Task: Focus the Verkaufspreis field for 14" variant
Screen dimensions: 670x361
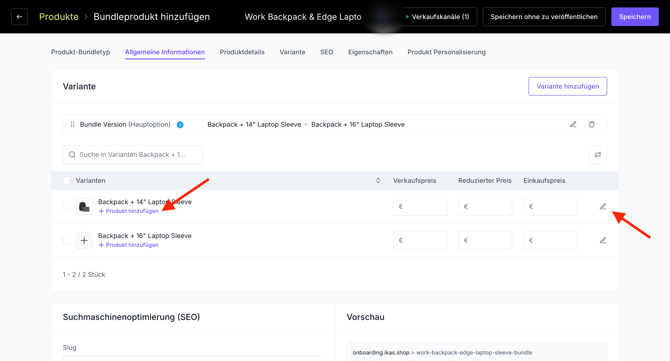Action: tap(420, 206)
